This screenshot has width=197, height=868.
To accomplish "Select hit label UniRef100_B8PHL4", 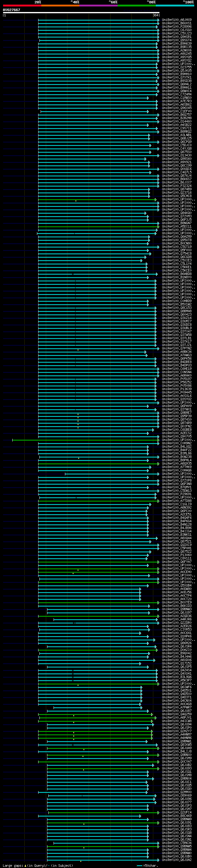I will (177, 460).
